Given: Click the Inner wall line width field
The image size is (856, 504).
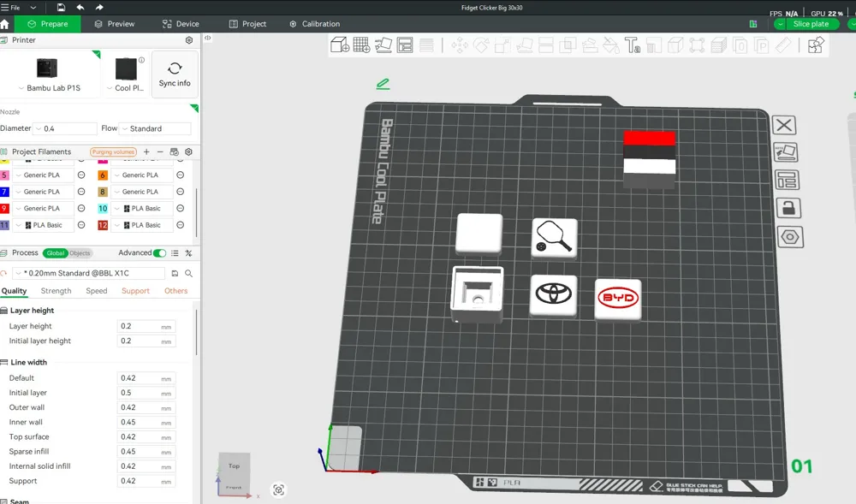Looking at the screenshot, I should click(x=146, y=422).
